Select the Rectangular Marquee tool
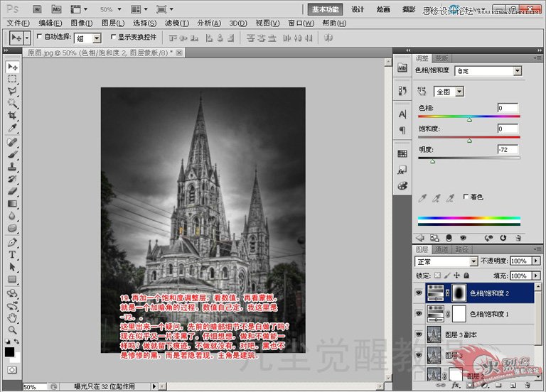This screenshot has height=392, width=546. [x=12, y=79]
